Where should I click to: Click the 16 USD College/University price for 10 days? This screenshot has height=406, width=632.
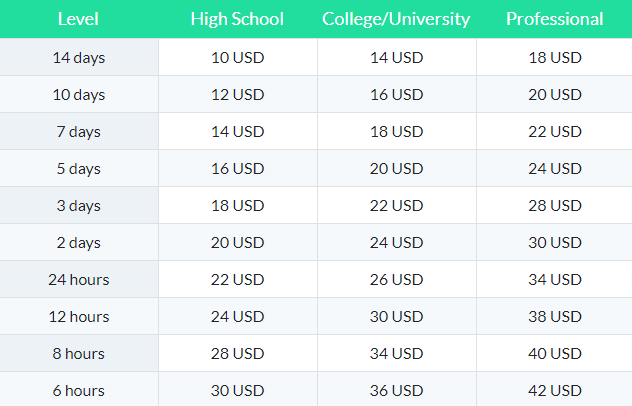[x=396, y=94]
